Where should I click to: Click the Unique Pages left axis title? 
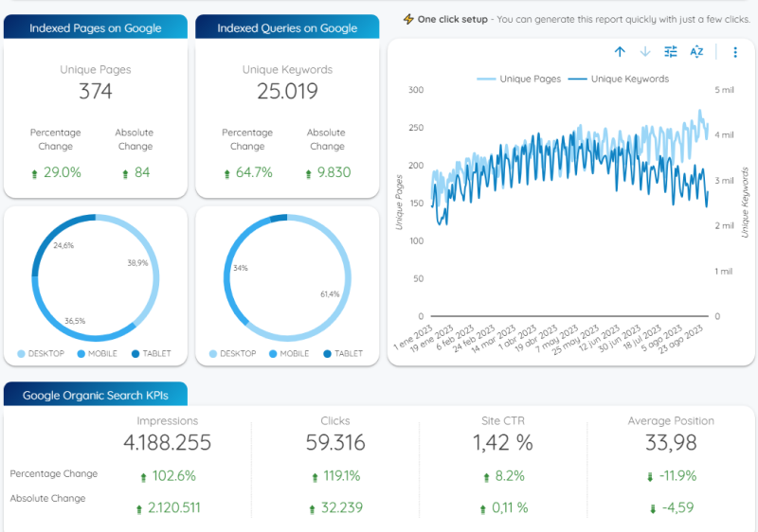tap(399, 203)
